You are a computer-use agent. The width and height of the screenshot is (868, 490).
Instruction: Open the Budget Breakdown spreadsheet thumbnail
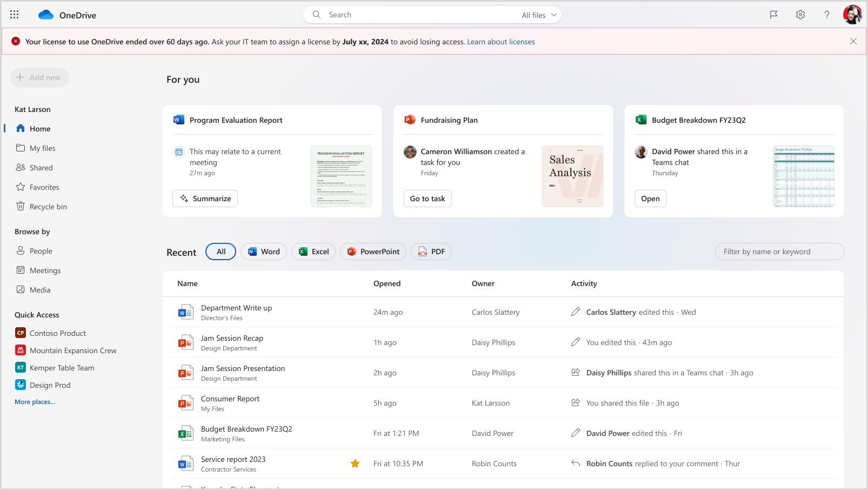click(804, 176)
